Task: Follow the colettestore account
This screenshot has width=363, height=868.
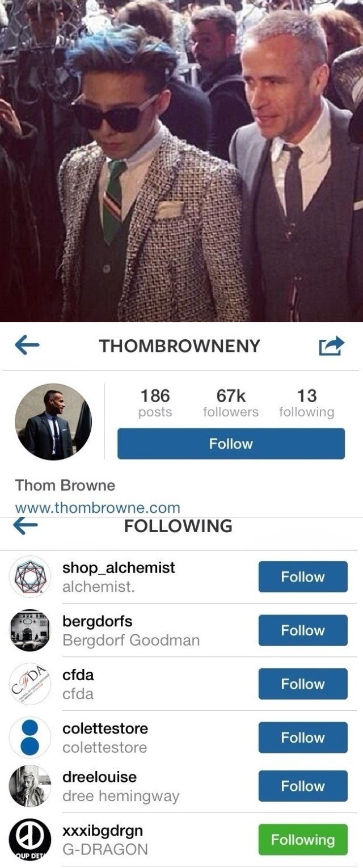Action: (x=303, y=738)
